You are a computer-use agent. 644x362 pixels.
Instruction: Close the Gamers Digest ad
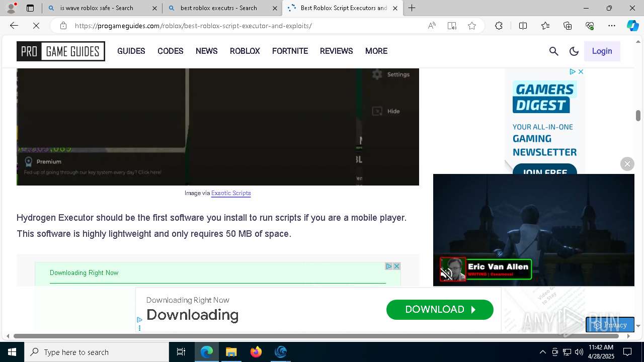(x=581, y=72)
